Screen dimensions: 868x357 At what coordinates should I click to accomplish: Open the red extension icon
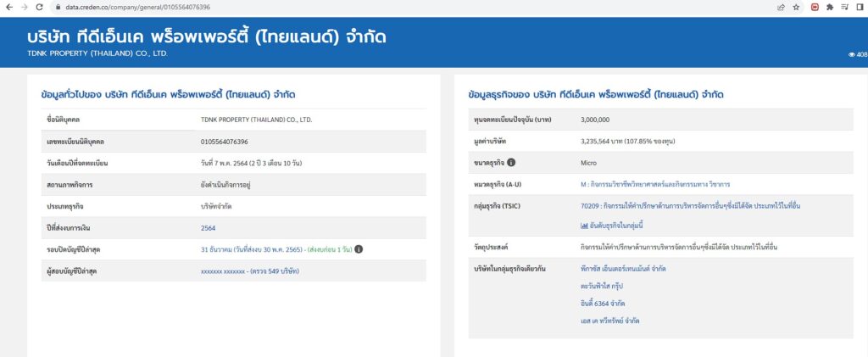pyautogui.click(x=815, y=7)
